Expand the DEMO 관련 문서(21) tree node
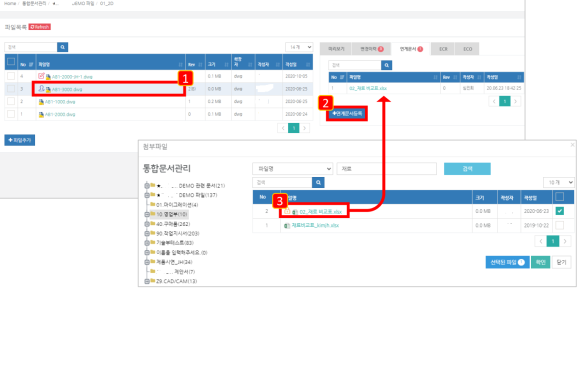 (x=147, y=185)
